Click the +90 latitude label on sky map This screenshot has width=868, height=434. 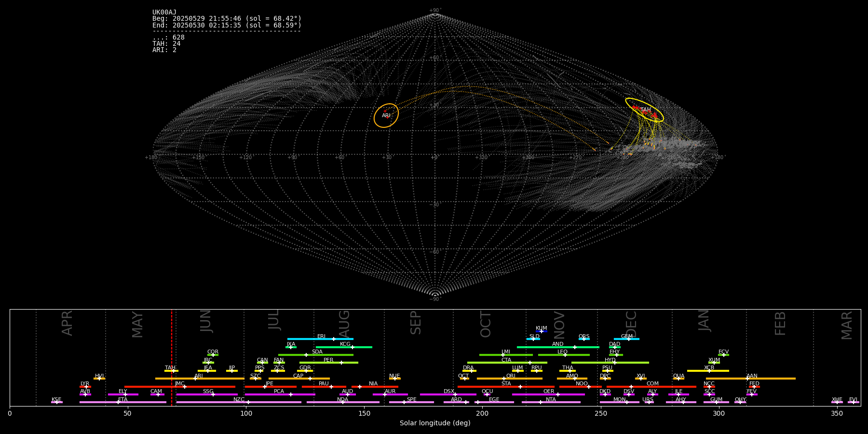point(434,11)
